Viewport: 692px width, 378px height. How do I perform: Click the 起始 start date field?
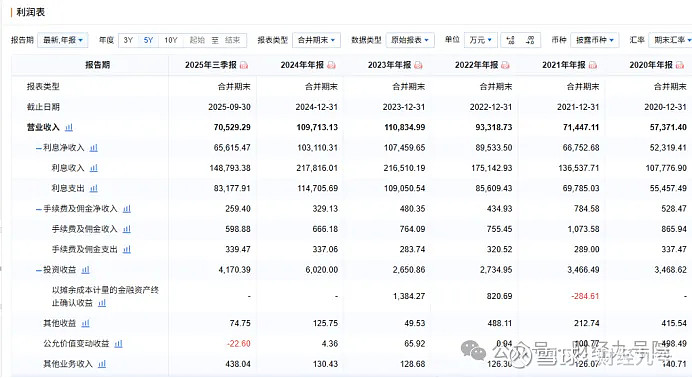click(197, 40)
